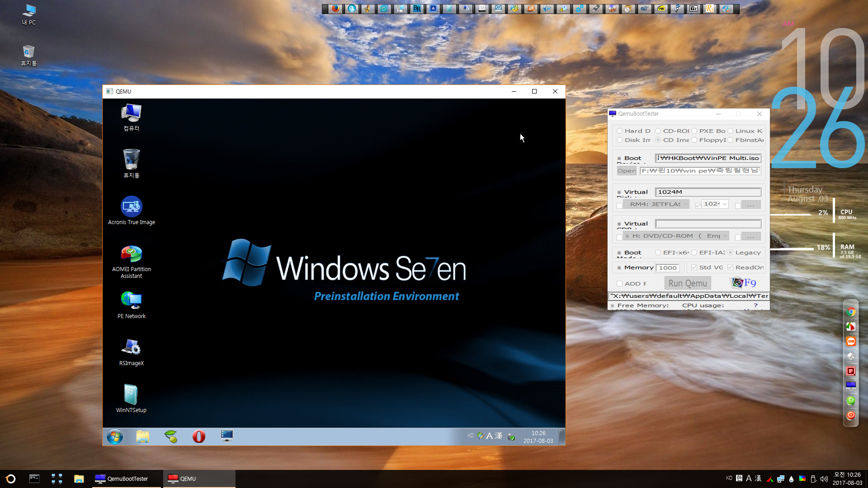Open 내 PC icon on host desktop

[x=29, y=14]
